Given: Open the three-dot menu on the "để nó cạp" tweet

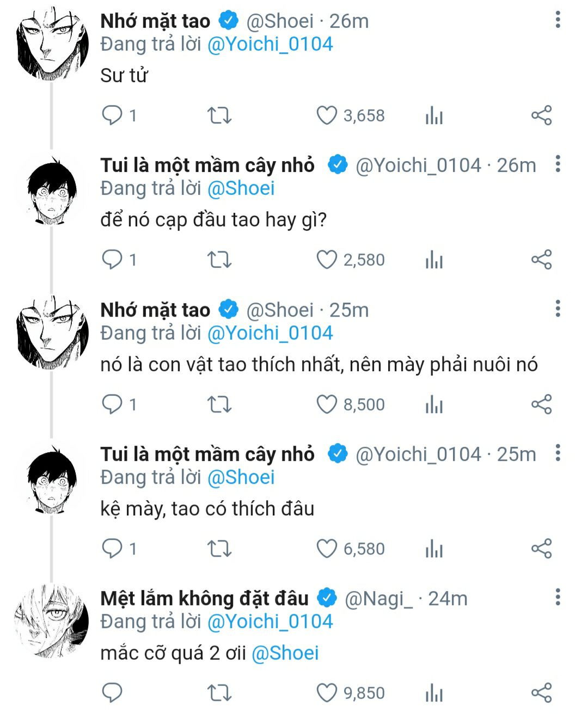Looking at the screenshot, I should point(558,164).
